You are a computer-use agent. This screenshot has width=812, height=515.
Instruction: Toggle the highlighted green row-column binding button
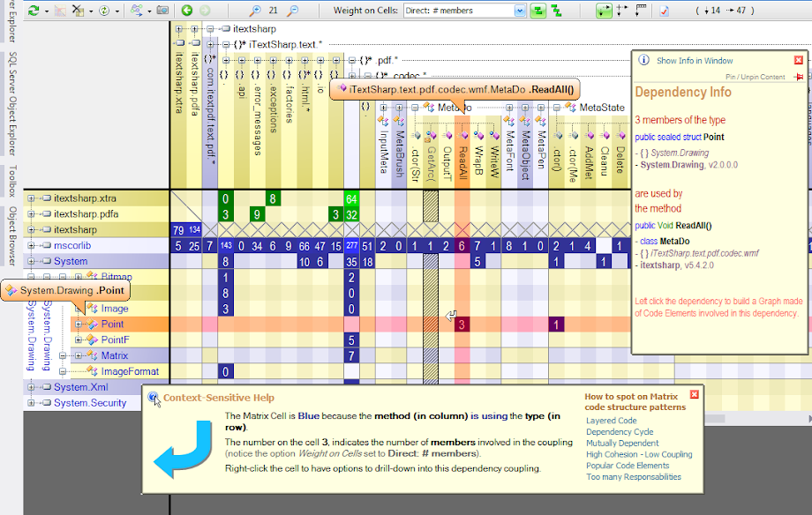point(604,11)
